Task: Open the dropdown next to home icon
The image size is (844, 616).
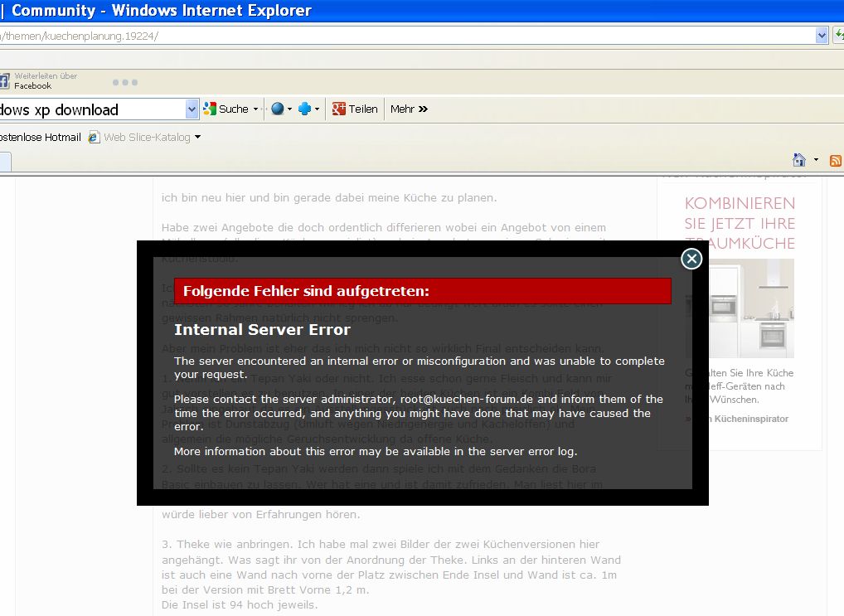Action: (816, 160)
